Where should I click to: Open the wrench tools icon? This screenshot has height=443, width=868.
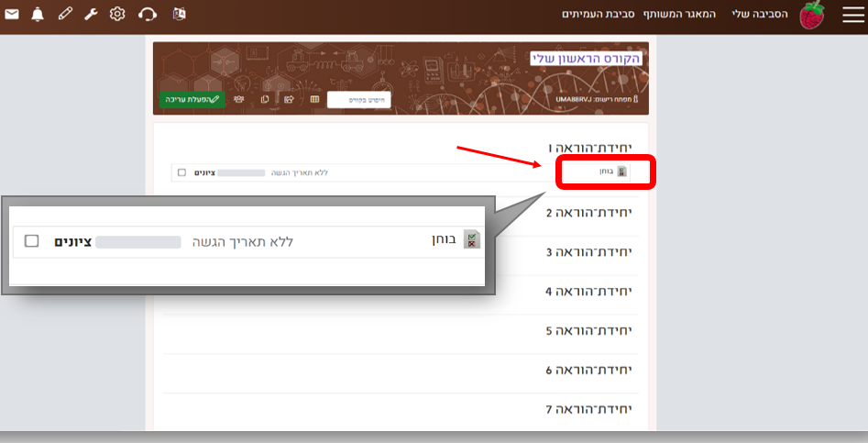pos(91,14)
